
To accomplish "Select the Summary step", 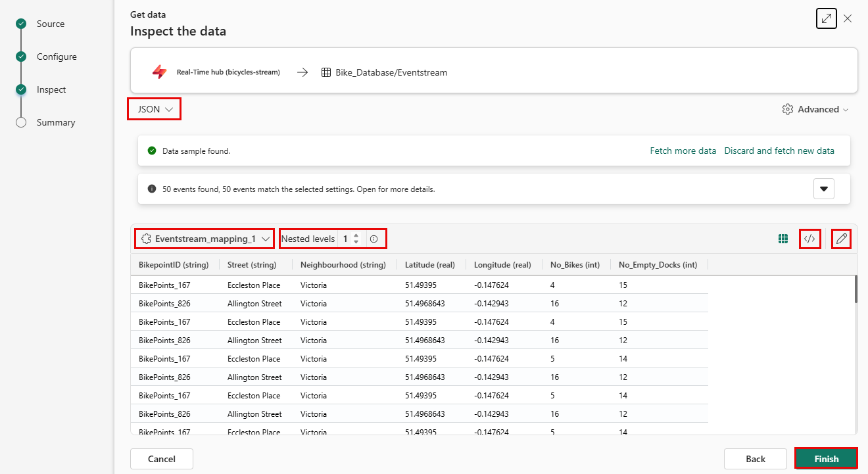I will click(x=55, y=123).
